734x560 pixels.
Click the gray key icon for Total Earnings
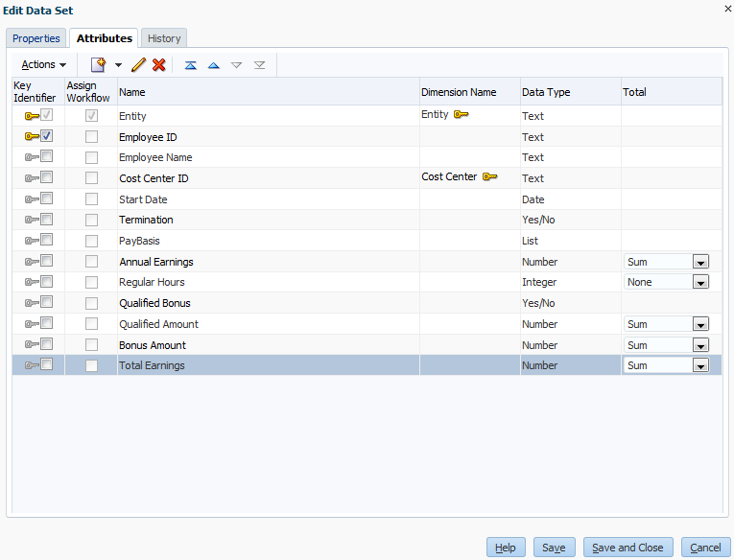point(32,365)
